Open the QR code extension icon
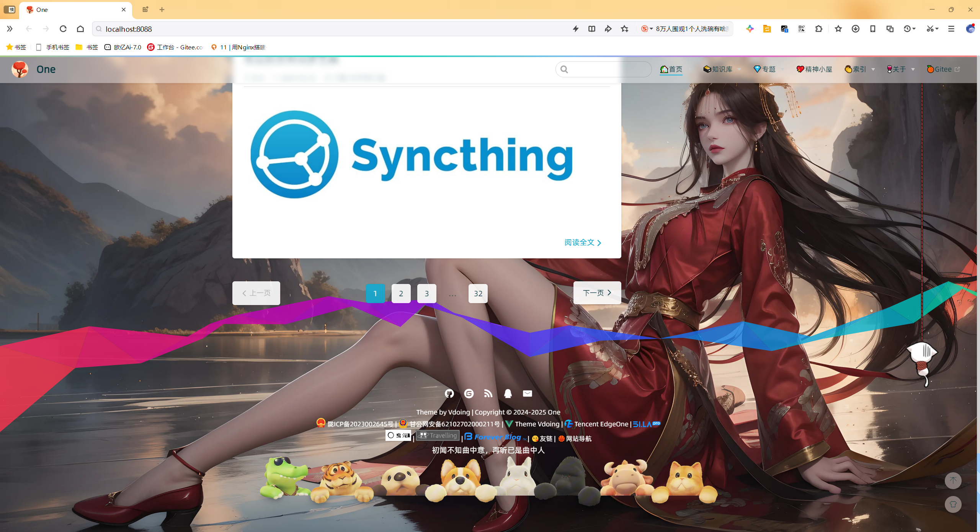 coord(802,29)
